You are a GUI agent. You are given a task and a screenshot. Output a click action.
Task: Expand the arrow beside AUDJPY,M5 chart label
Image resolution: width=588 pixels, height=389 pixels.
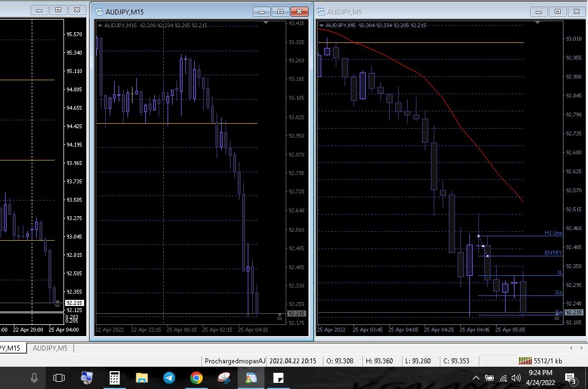point(321,26)
